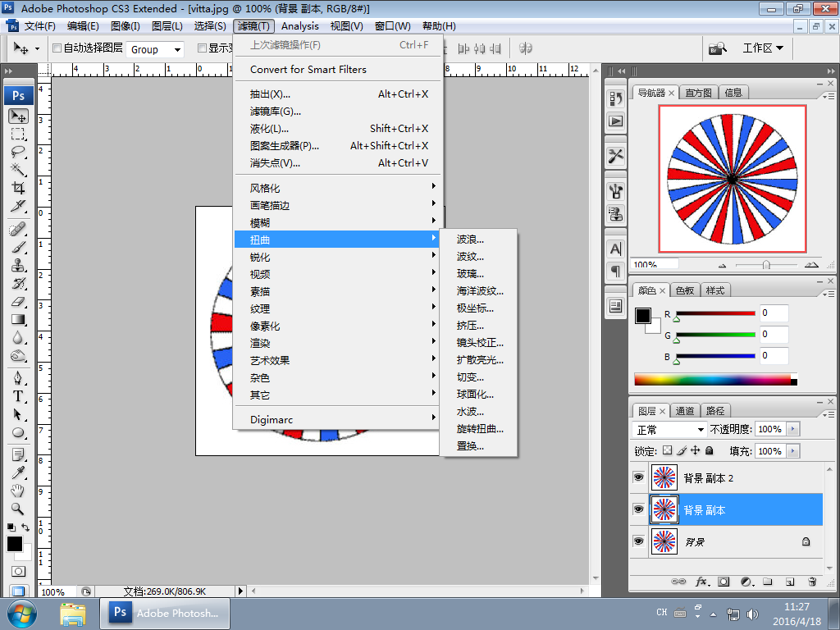Screen dimensions: 840x630
Task: Open the 填充 fill slider arrow
Action: click(x=793, y=451)
